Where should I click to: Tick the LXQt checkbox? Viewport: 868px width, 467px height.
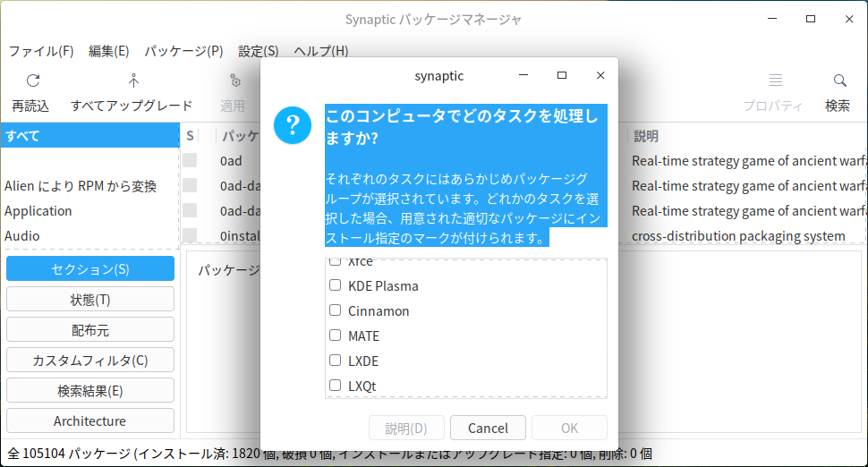pos(335,385)
